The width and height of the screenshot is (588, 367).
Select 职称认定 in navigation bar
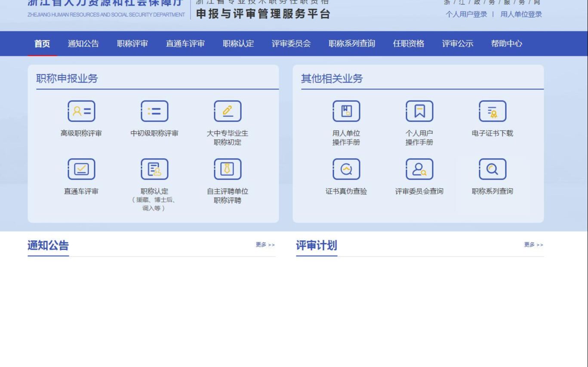(x=238, y=43)
